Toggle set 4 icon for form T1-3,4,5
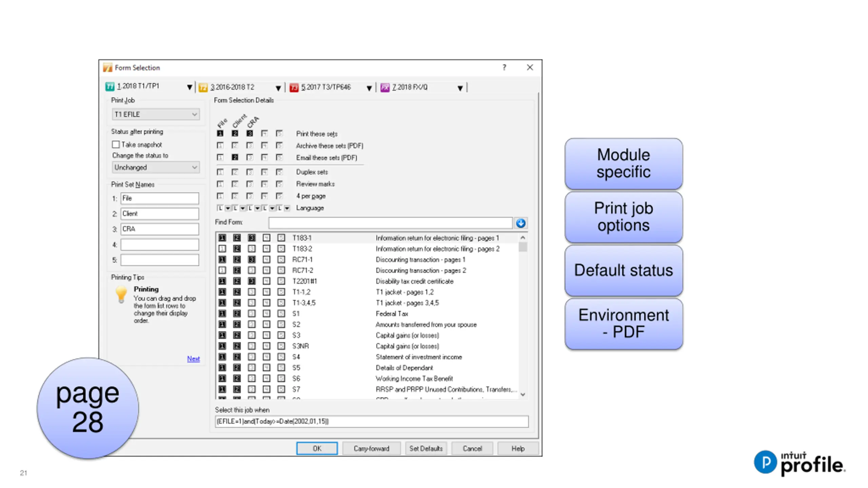This screenshot has height=488, width=868. click(x=267, y=303)
